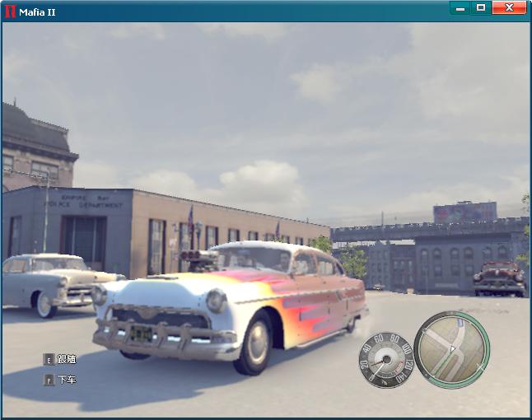532x420 pixels.
Task: Click the Empire Bay Police Department sign
Action: point(83,202)
